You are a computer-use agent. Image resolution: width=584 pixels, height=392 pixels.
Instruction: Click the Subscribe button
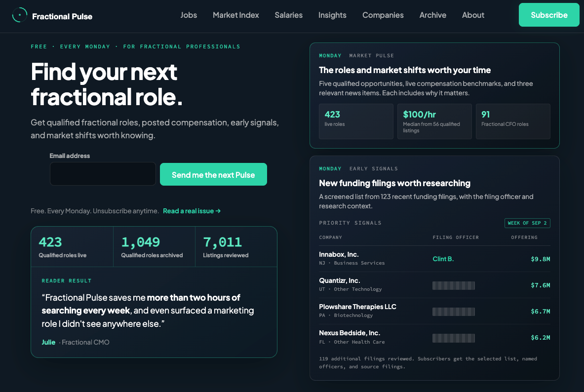tap(549, 15)
